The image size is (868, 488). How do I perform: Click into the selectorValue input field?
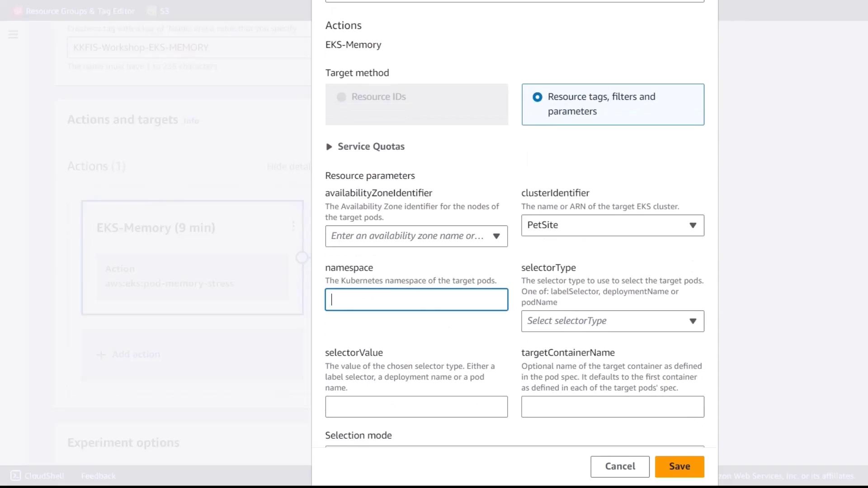tap(416, 407)
